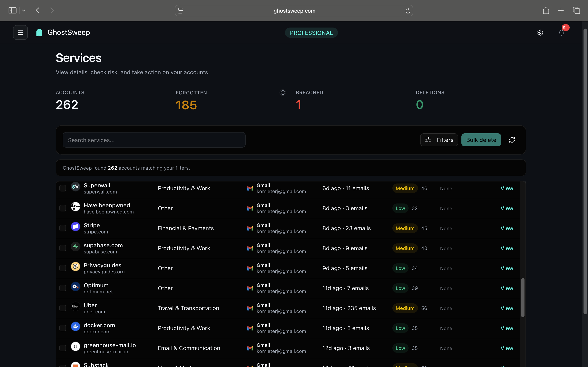Open the hamburger menu button
Image resolution: width=588 pixels, height=367 pixels.
pos(20,33)
